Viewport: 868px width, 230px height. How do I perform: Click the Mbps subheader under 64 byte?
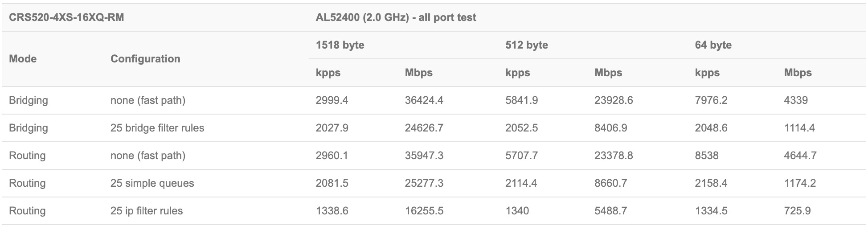click(798, 73)
